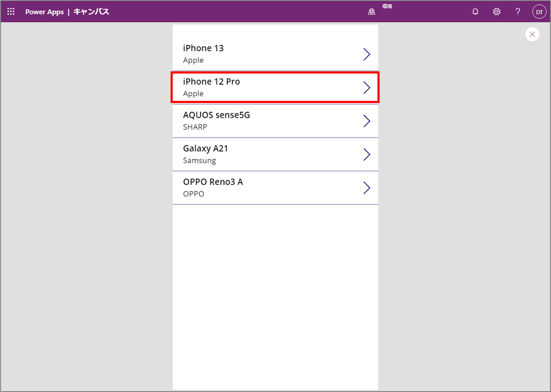Image resolution: width=551 pixels, height=392 pixels.
Task: Open the app launcher waffle icon
Action: click(11, 12)
